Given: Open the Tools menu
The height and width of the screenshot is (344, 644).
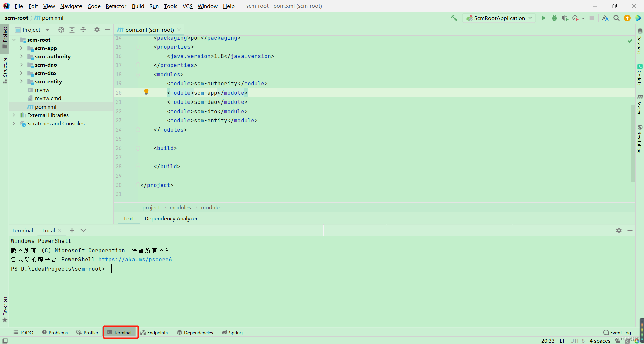Looking at the screenshot, I should [170, 6].
